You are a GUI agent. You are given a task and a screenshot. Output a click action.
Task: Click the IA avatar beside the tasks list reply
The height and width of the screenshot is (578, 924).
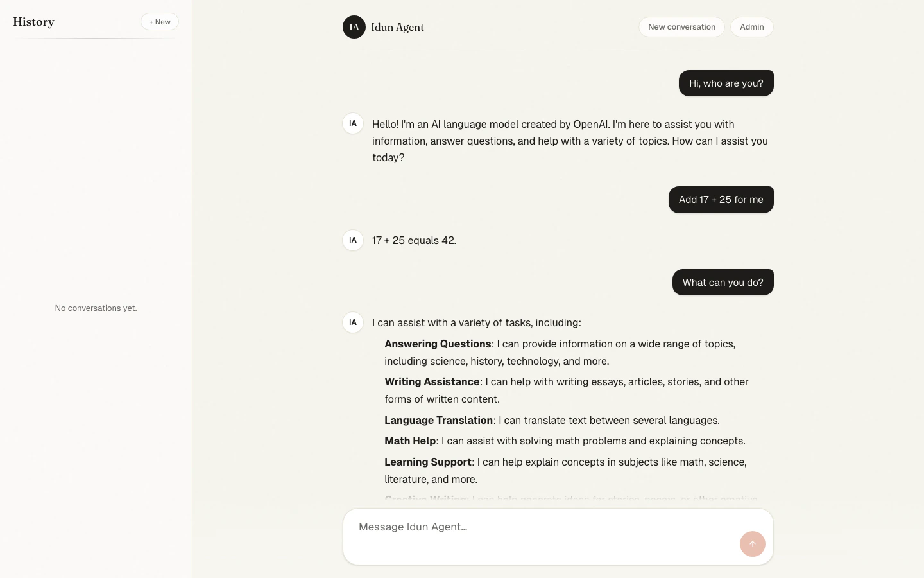353,322
